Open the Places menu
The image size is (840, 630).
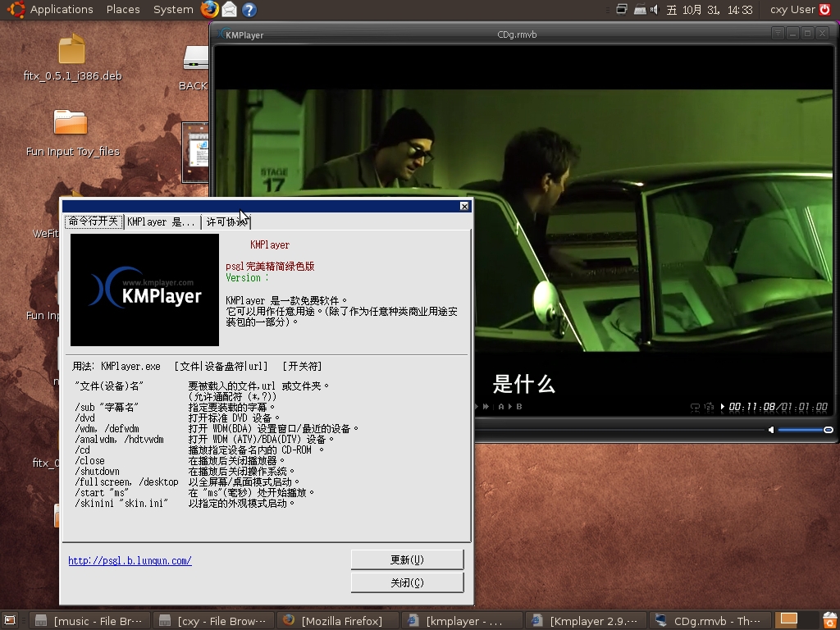pos(123,10)
